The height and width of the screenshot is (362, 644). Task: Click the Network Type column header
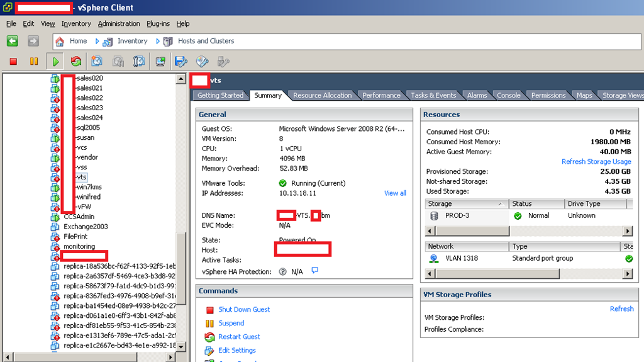563,246
